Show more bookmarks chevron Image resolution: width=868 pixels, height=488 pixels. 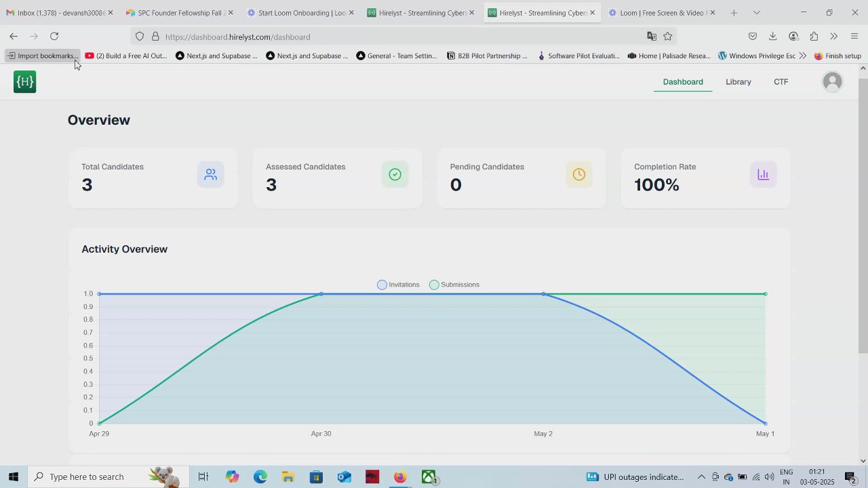coord(803,56)
